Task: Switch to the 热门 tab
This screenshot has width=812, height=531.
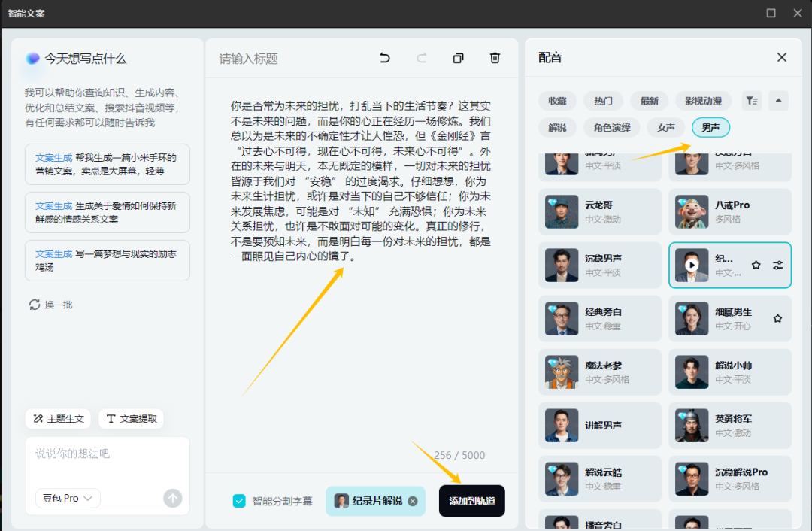Action: pyautogui.click(x=603, y=101)
